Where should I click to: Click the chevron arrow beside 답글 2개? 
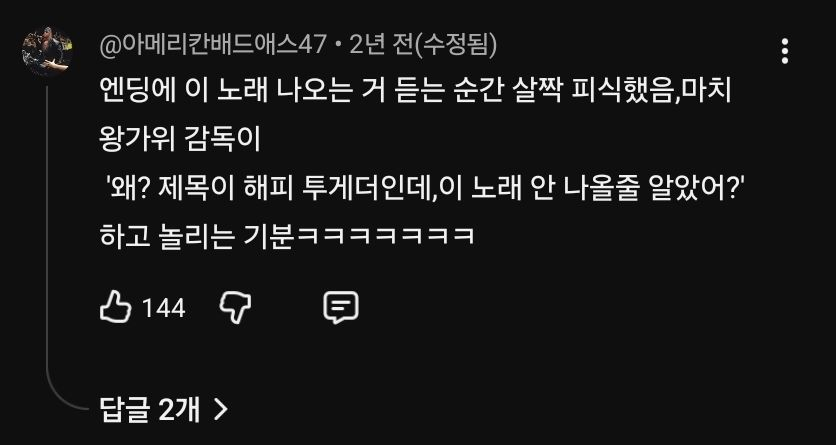(220, 410)
